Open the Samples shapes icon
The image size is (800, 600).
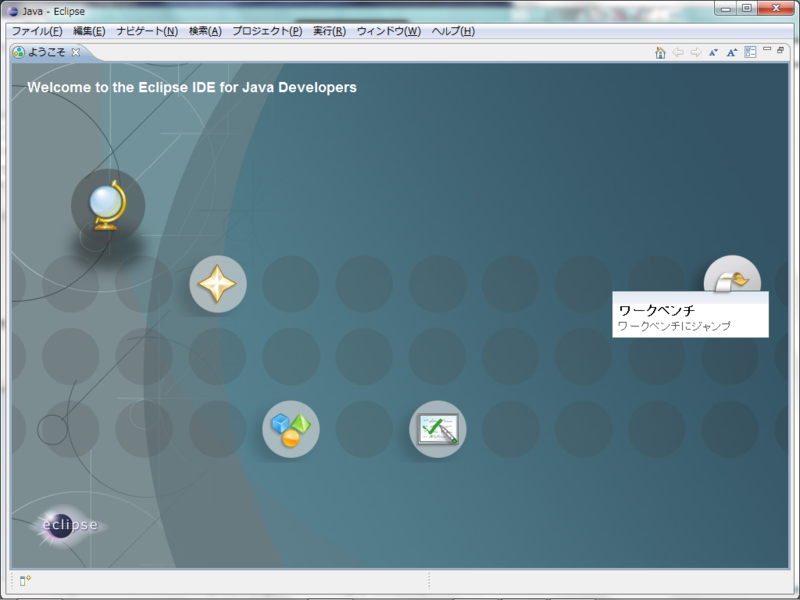coord(291,429)
